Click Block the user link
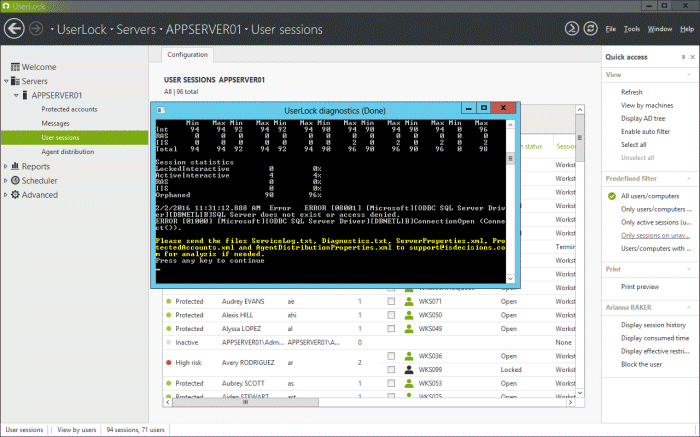This screenshot has height=437, width=700. [641, 364]
